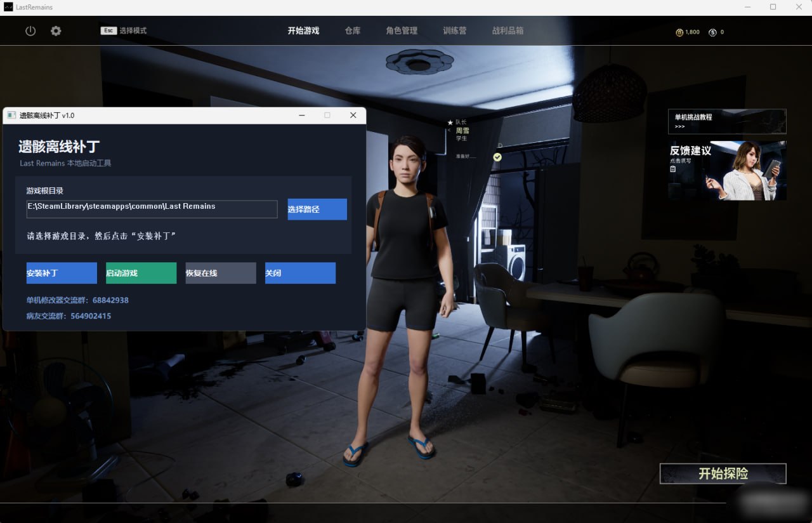The height and width of the screenshot is (523, 812).
Task: Click the Last Remains 本地启动工具 subtitle
Action: [x=65, y=163]
